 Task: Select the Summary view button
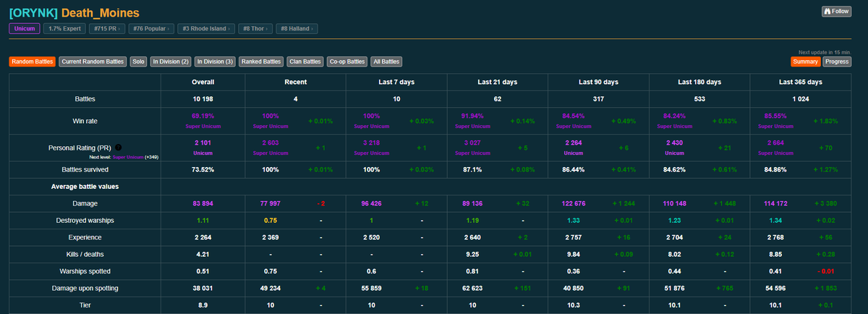pyautogui.click(x=805, y=61)
